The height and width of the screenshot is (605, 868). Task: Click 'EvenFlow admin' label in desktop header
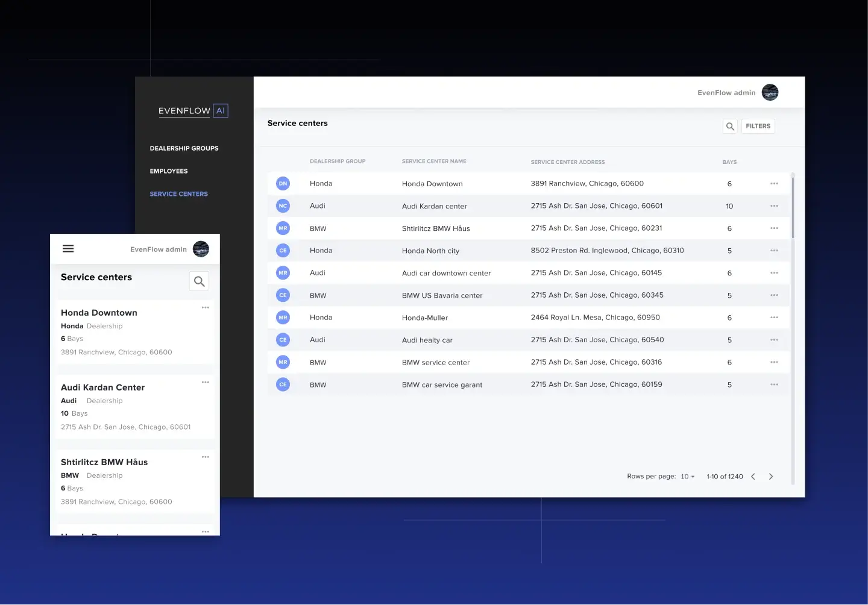pos(726,93)
